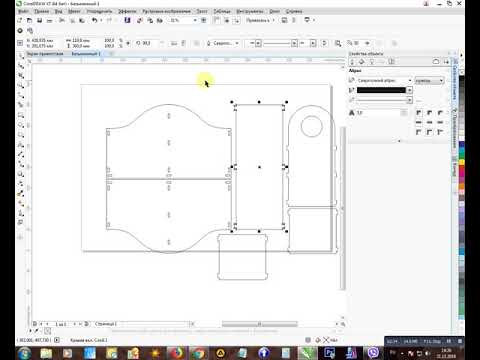Open outline units dropdown in docker

point(429,81)
